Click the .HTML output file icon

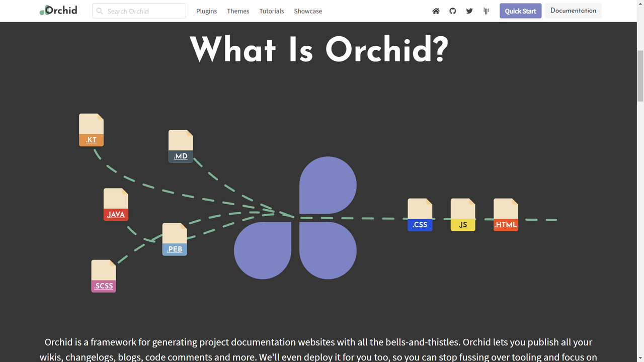coord(506,215)
